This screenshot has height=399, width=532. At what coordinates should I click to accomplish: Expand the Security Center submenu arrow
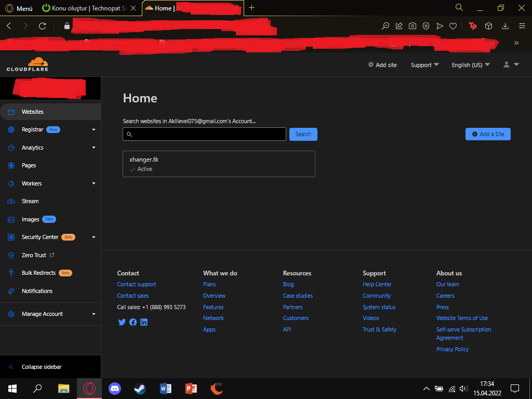point(94,237)
